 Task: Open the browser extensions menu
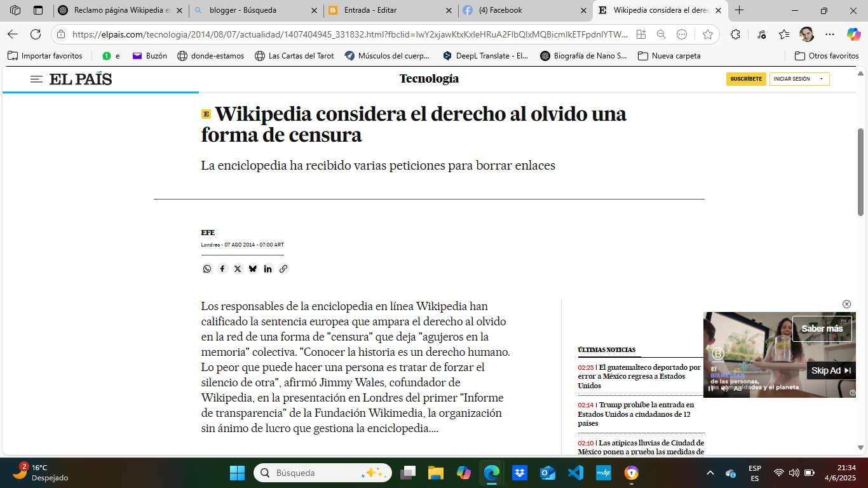[x=736, y=34]
